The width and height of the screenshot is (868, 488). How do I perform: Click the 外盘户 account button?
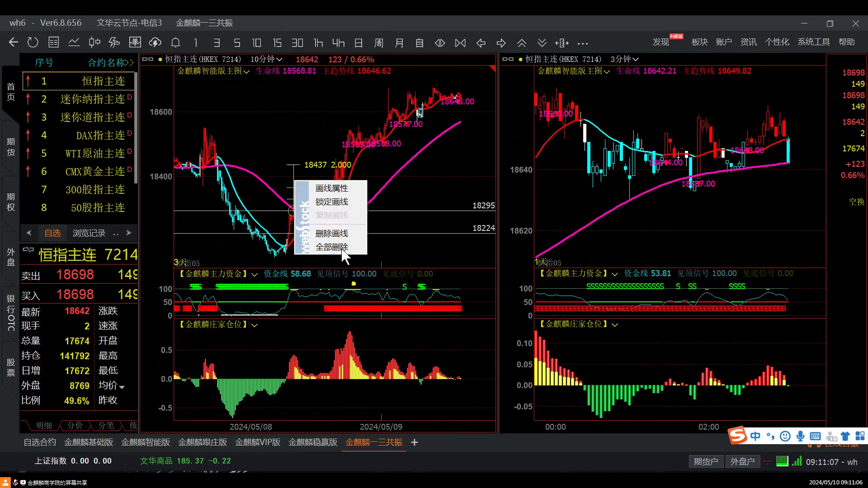(x=743, y=461)
